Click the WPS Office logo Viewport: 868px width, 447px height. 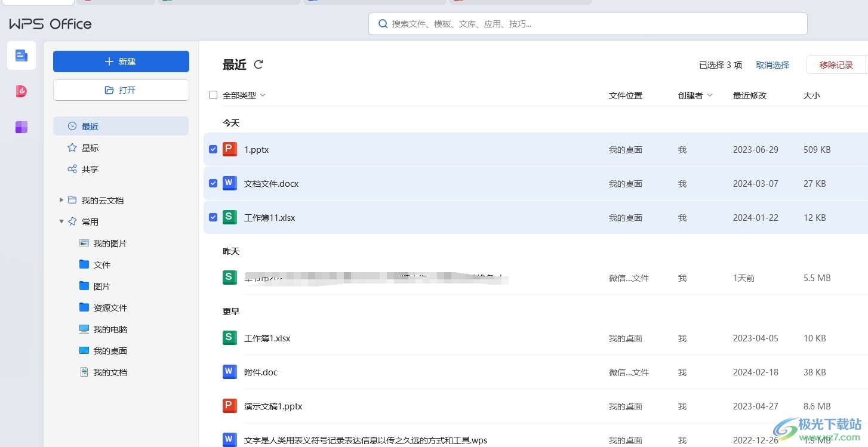pos(51,24)
